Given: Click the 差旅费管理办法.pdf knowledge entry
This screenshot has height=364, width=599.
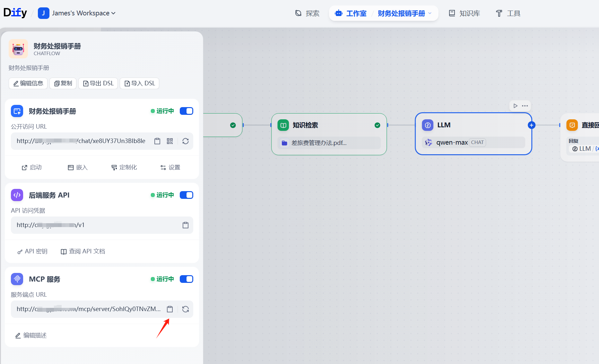Looking at the screenshot, I should (329, 143).
